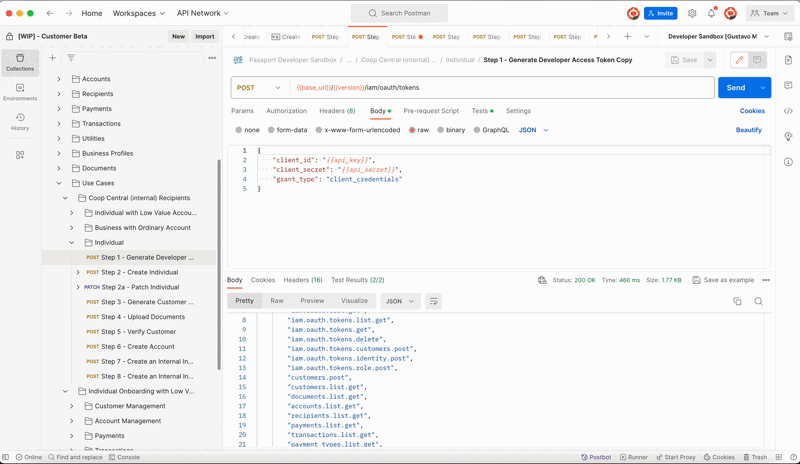Switch to comment mode icon
Viewport: 800px width, 464px height.
point(757,60)
